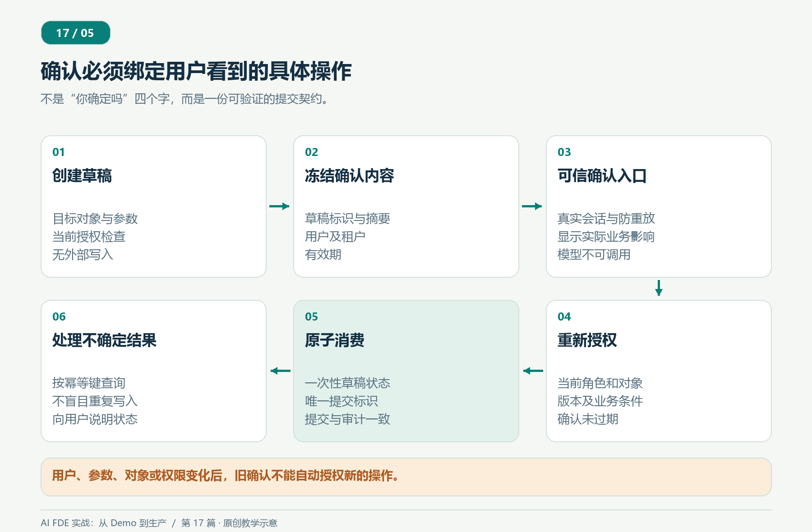The width and height of the screenshot is (812, 532).
Task: Click the line 版本及业务条件
Action: click(600, 401)
